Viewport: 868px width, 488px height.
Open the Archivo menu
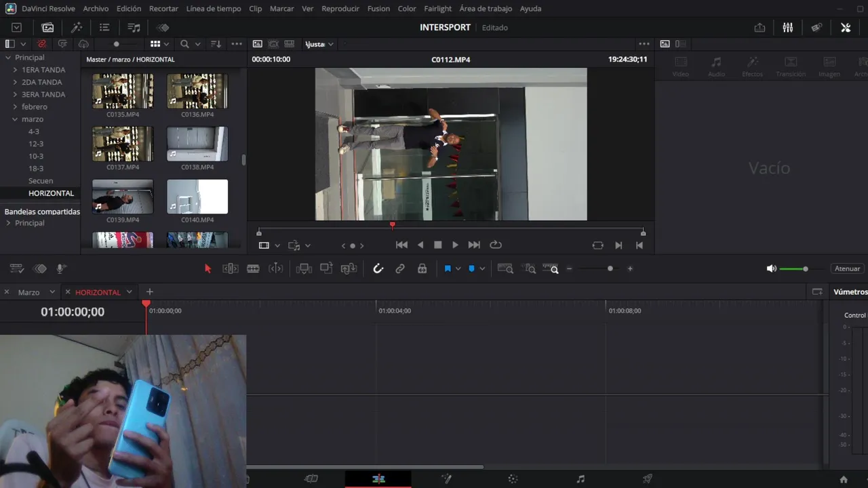click(96, 9)
